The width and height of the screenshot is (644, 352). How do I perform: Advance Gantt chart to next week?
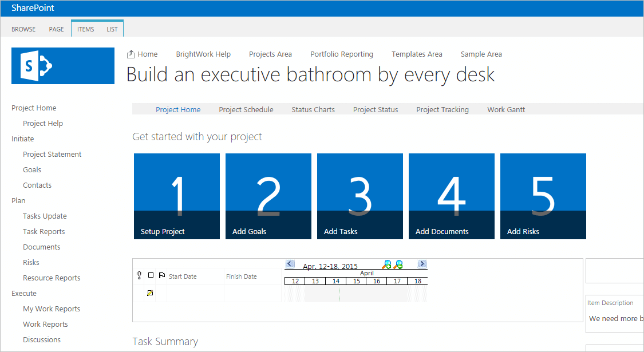click(x=422, y=264)
